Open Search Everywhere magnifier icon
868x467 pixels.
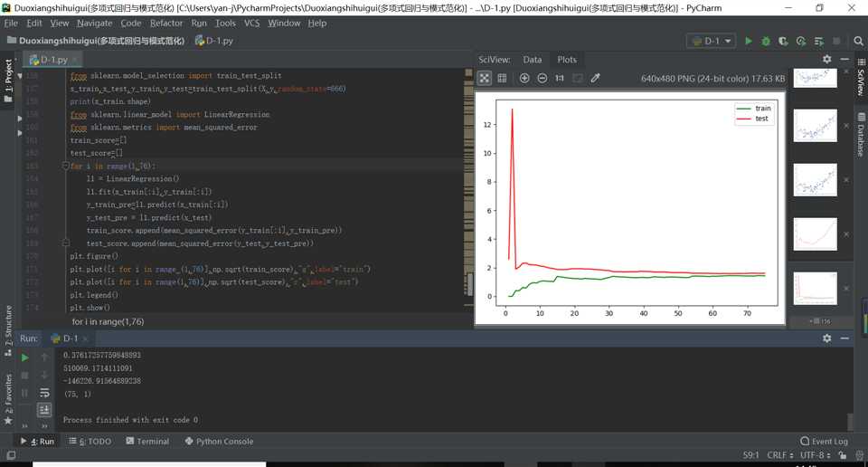[858, 41]
